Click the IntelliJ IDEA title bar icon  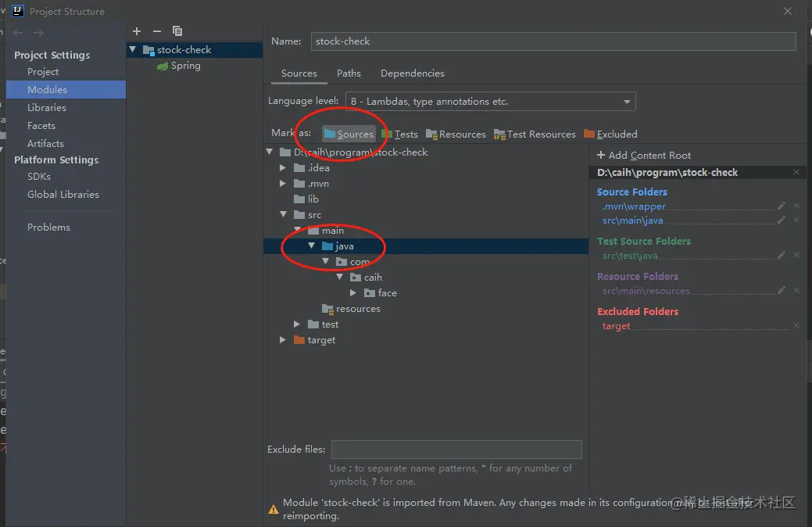(18, 11)
